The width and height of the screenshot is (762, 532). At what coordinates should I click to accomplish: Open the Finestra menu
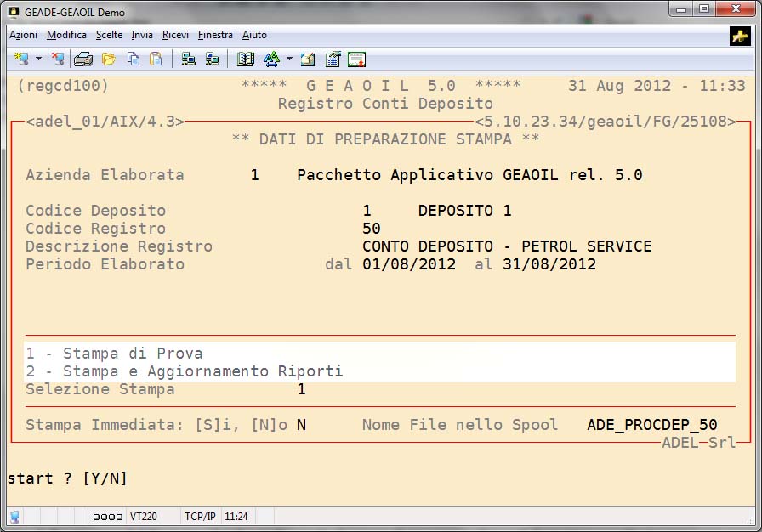point(215,35)
